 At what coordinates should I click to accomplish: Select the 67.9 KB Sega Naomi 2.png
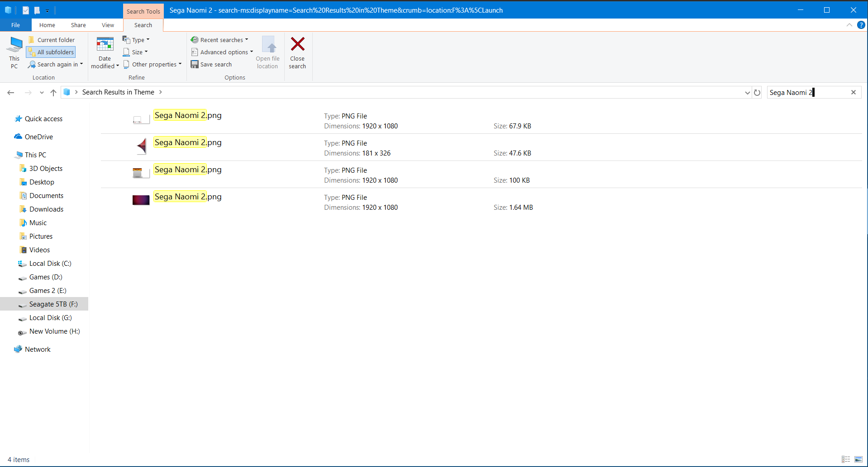481,120
